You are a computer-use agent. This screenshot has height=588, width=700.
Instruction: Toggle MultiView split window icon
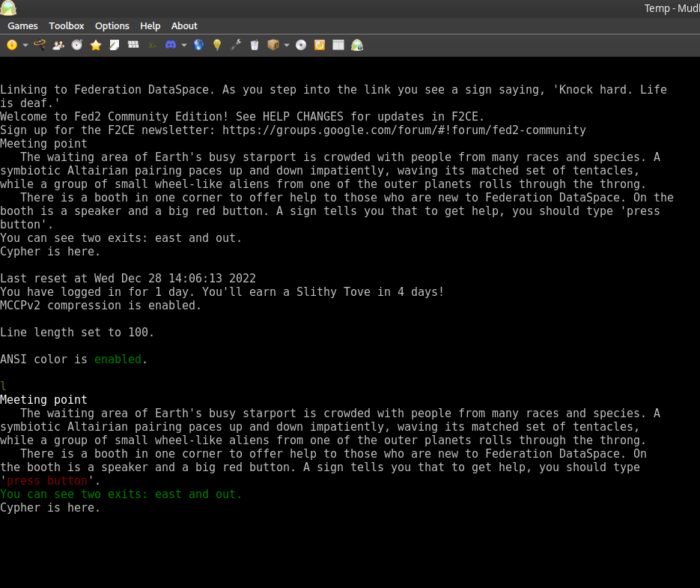(x=338, y=45)
